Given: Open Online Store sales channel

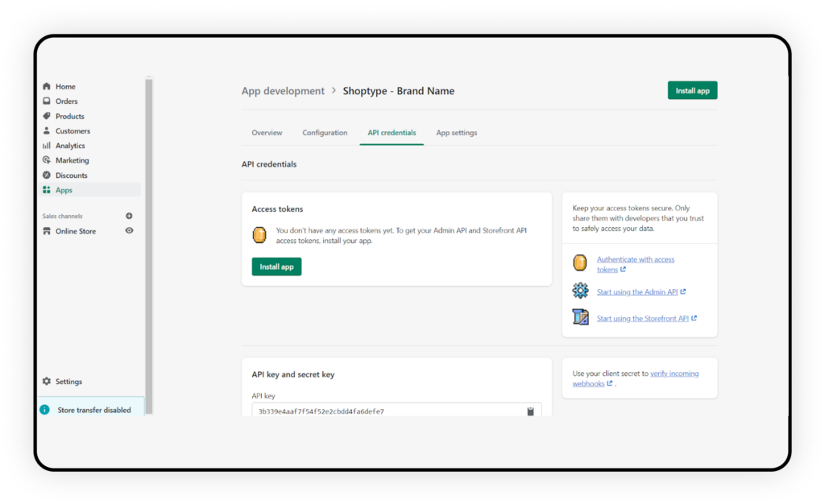Looking at the screenshot, I should click(x=75, y=231).
